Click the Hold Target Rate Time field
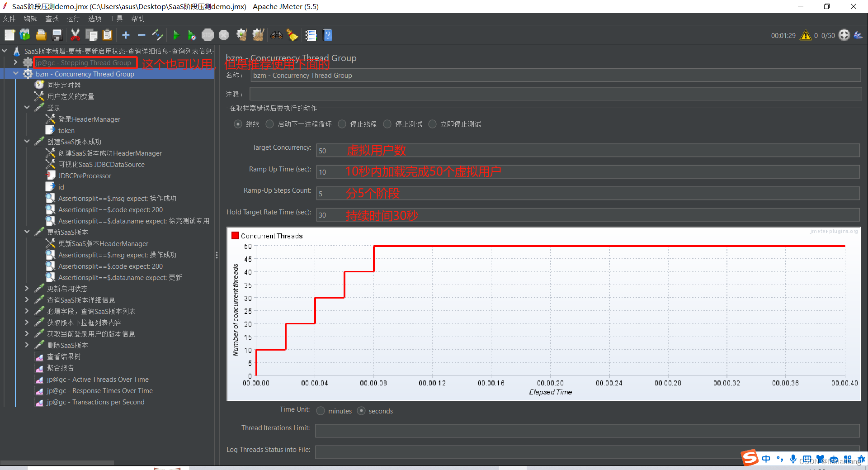The height and width of the screenshot is (470, 868). click(588, 215)
